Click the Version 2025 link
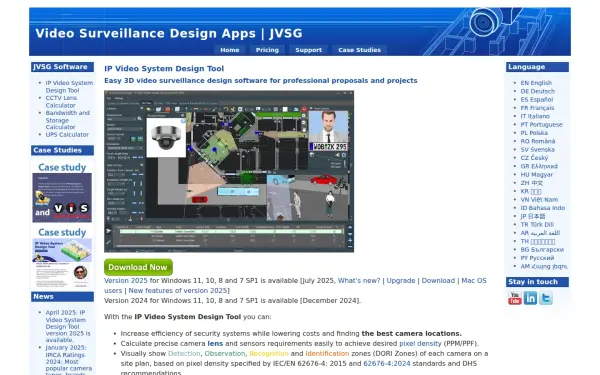Image resolution: width=600 pixels, height=375 pixels. [126, 280]
